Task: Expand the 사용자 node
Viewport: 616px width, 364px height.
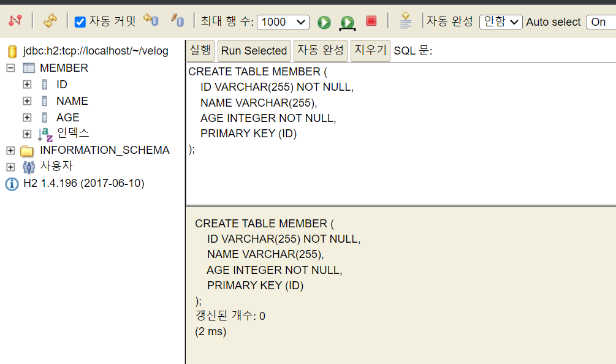Action: coord(10,167)
